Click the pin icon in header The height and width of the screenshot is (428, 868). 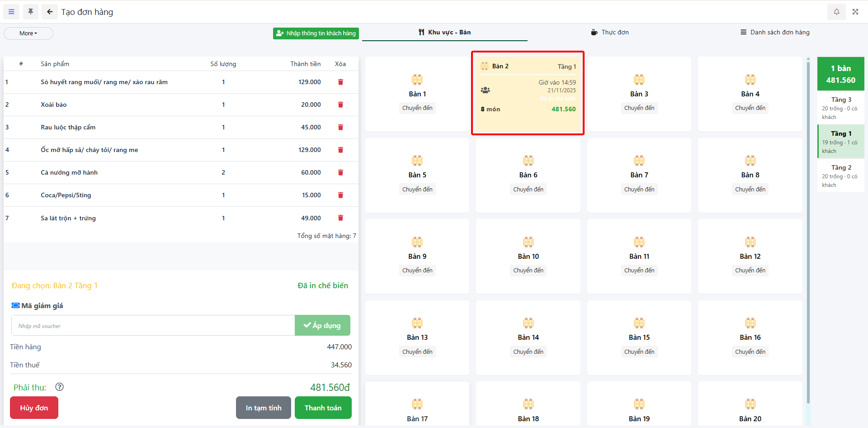pos(31,12)
